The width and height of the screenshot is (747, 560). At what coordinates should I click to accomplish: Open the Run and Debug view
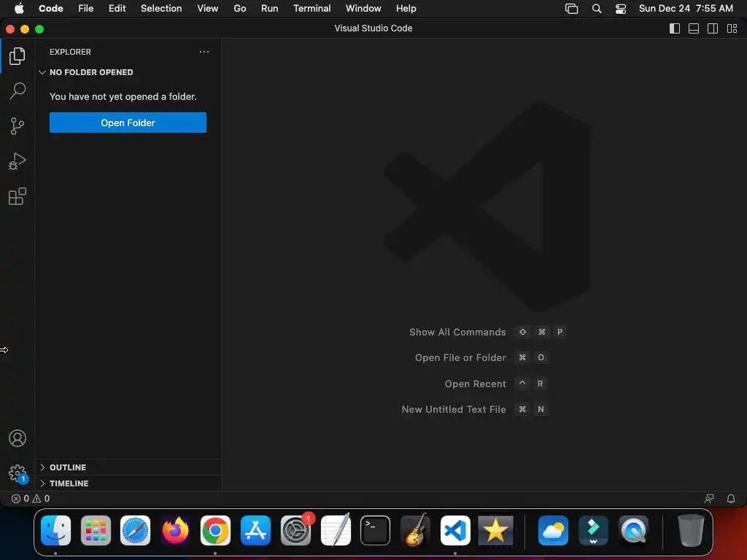(18, 161)
